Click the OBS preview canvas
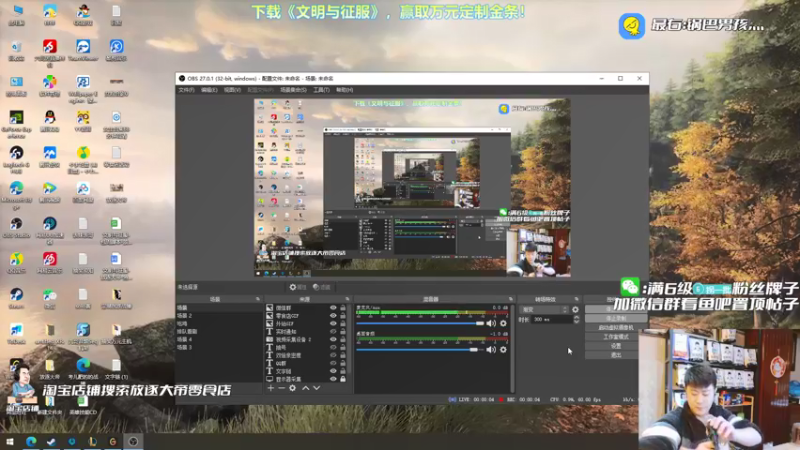 click(412, 188)
